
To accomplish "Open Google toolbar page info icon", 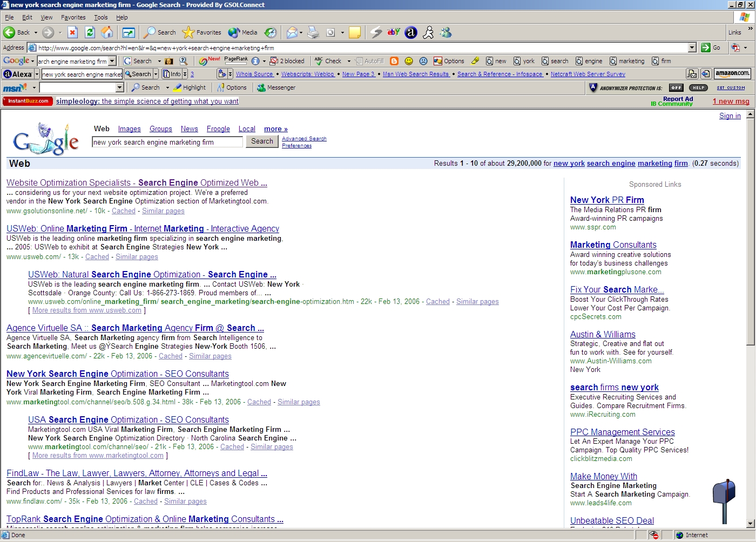I will pos(255,61).
